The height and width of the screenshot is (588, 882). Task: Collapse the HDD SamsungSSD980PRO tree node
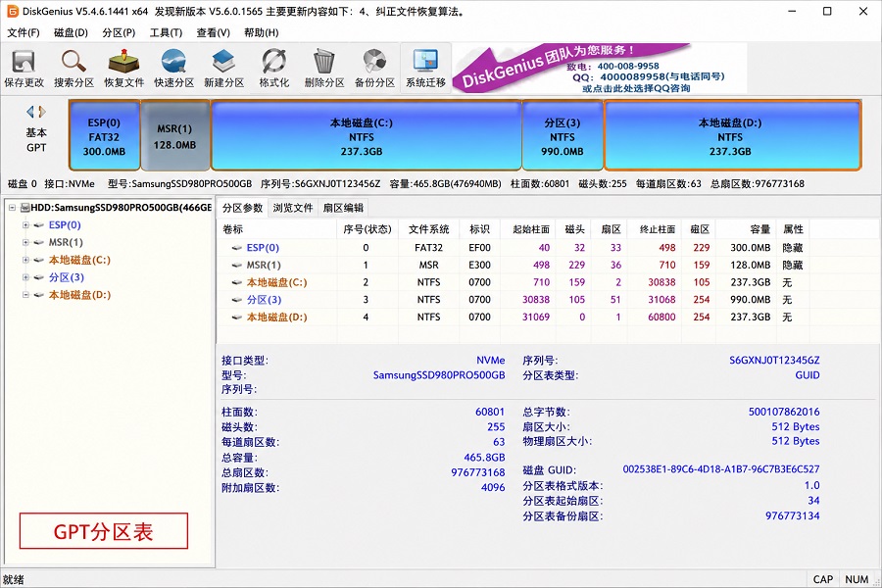pyautogui.click(x=12, y=208)
